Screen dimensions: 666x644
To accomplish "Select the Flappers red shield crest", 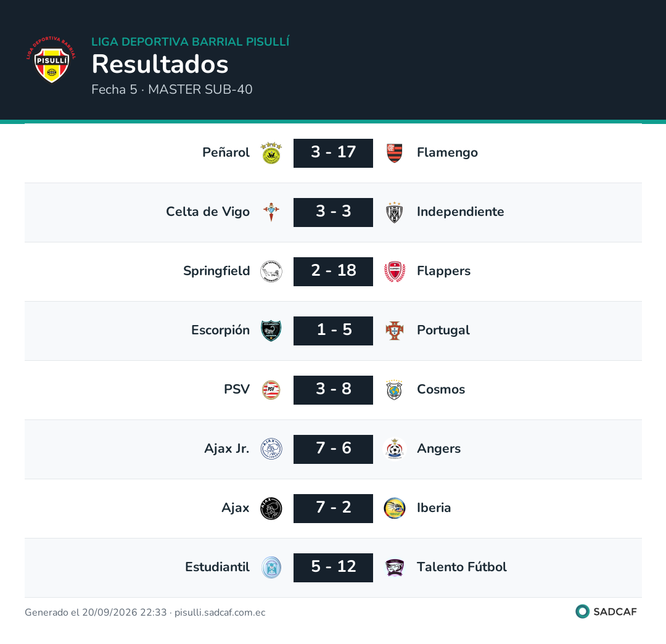I will coord(395,271).
